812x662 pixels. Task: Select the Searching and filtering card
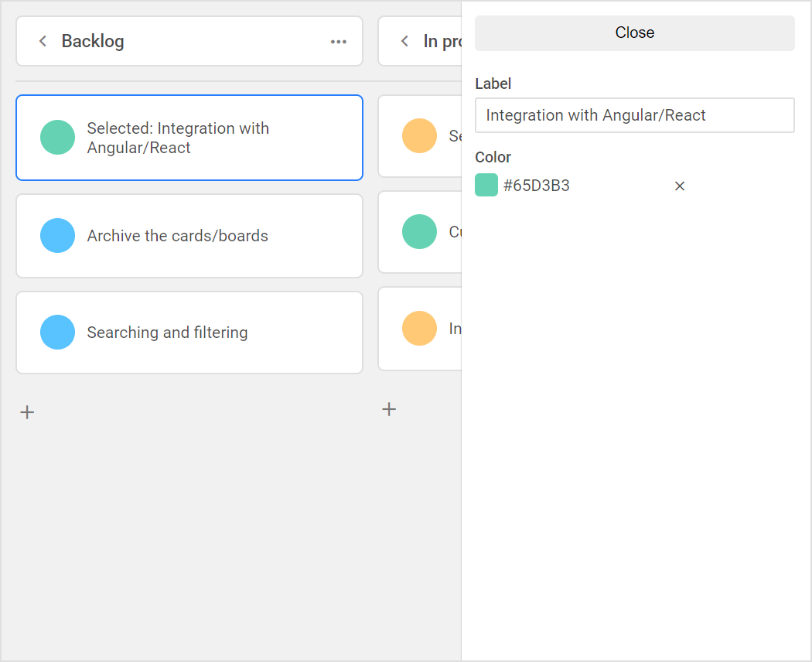189,333
